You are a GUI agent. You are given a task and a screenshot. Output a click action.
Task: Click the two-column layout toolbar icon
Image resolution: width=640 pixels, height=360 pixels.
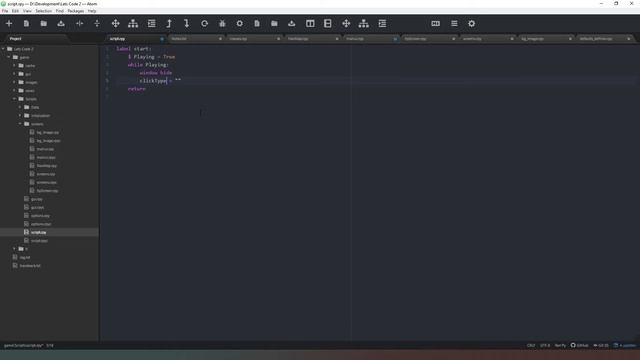tap(310, 24)
